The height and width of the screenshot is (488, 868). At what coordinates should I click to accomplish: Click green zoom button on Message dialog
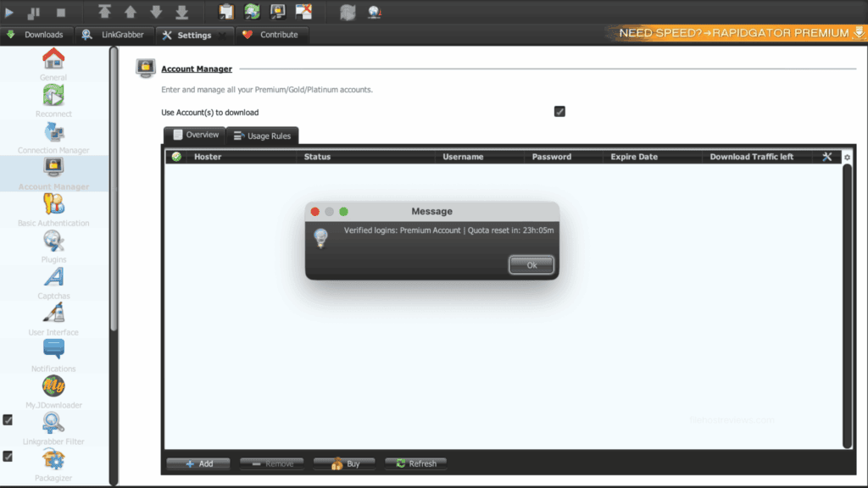(344, 212)
